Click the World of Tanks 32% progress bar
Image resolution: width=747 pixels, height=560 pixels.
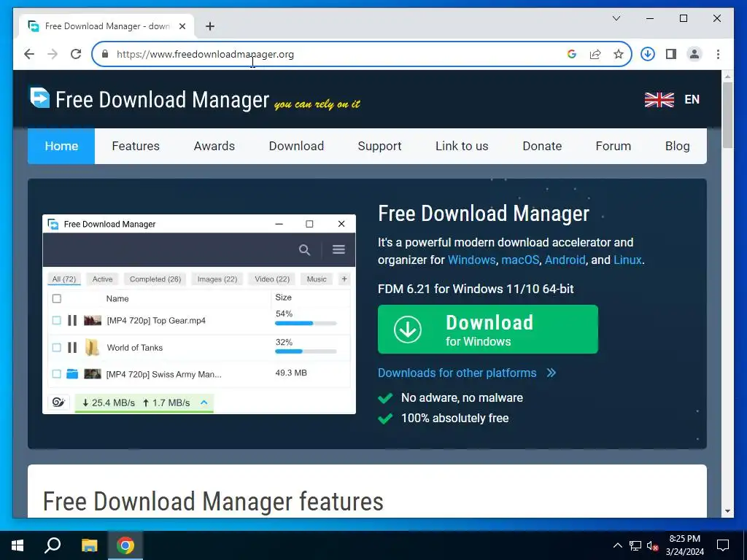click(306, 351)
